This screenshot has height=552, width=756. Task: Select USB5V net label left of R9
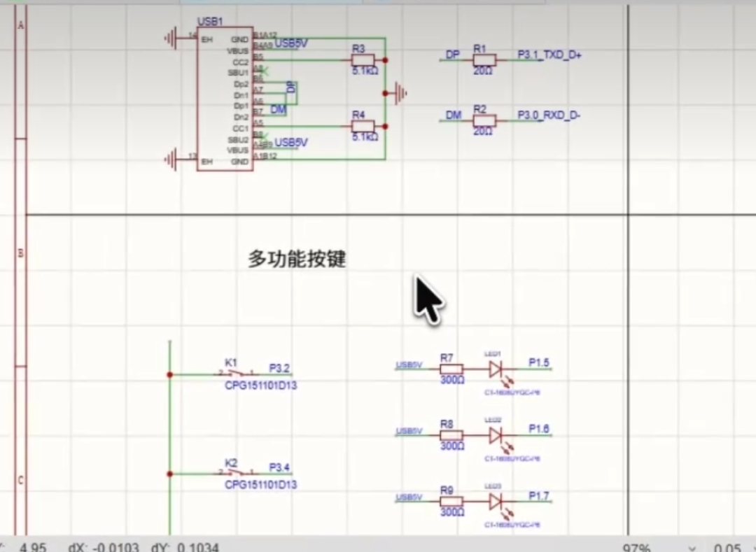coord(409,497)
